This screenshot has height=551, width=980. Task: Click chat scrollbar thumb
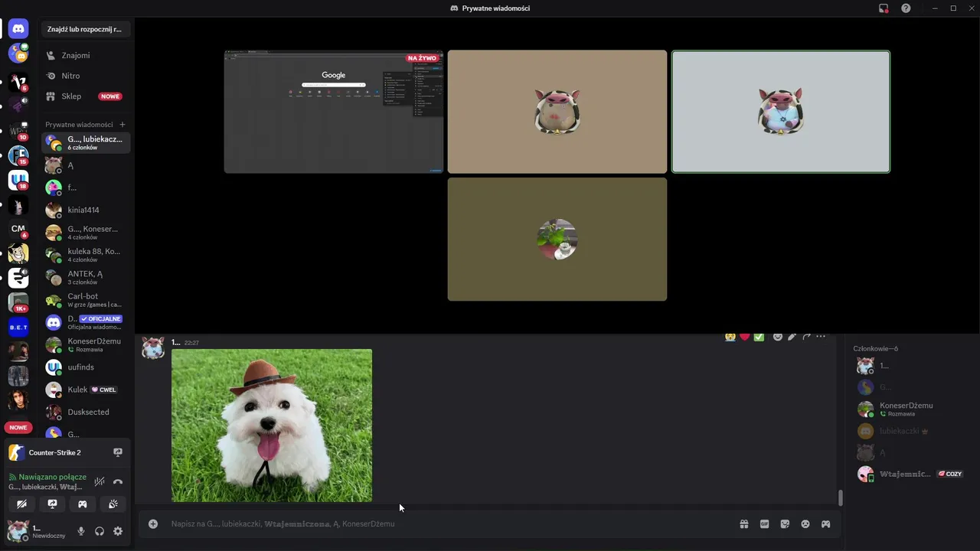(x=840, y=497)
